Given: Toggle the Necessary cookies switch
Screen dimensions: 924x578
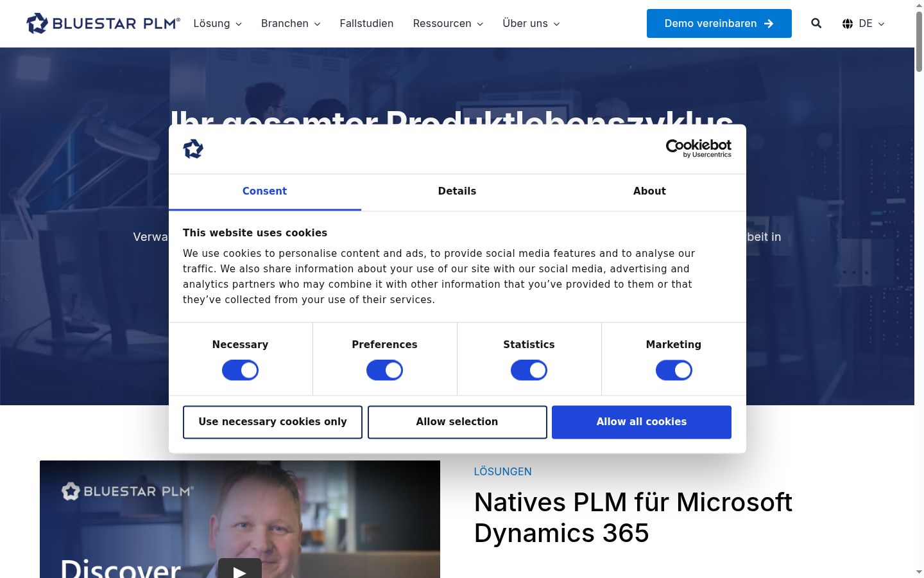Looking at the screenshot, I should (240, 371).
